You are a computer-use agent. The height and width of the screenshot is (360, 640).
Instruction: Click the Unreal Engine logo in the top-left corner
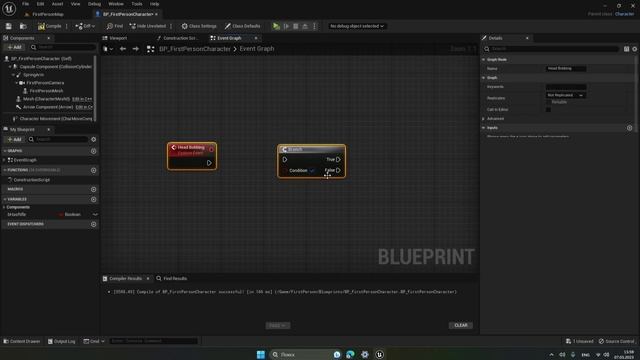coord(9,9)
